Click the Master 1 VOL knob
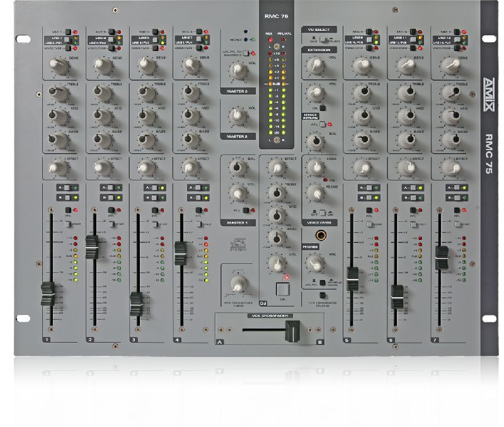 point(238,193)
